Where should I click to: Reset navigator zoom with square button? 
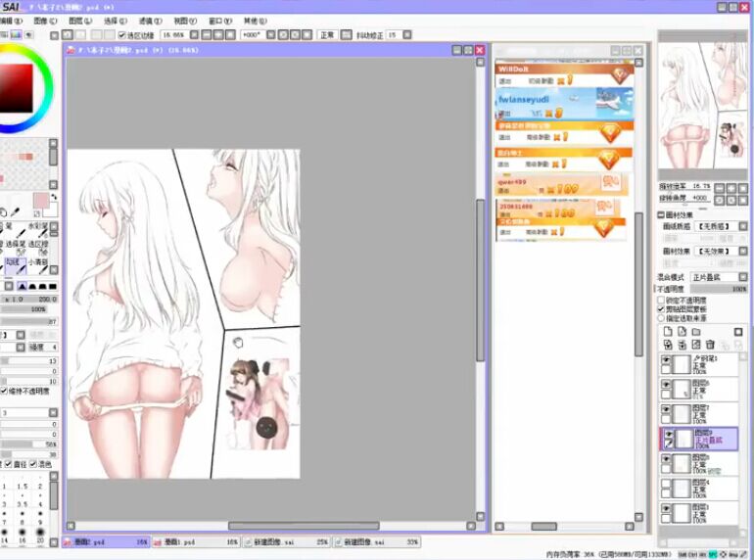(743, 188)
